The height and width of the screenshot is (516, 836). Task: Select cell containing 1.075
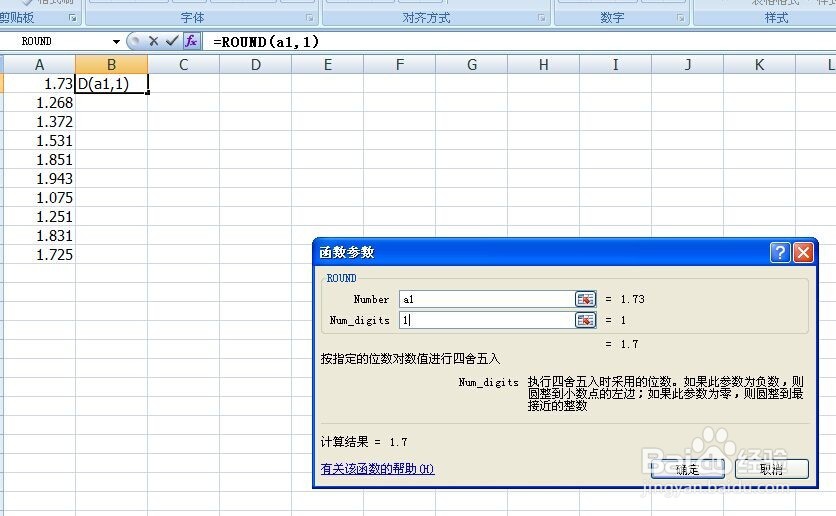(x=39, y=198)
